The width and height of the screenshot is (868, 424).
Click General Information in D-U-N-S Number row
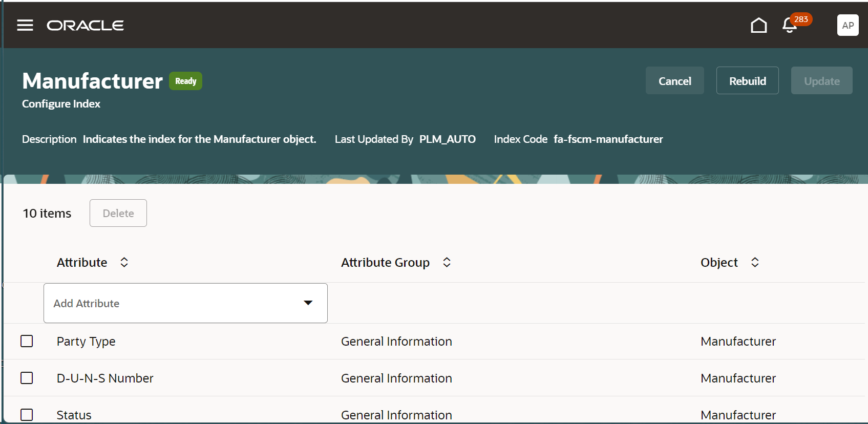pos(396,378)
